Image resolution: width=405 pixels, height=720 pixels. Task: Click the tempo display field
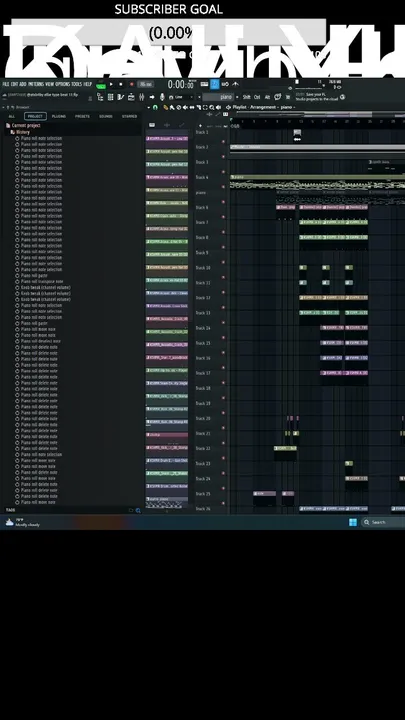coord(146,84)
